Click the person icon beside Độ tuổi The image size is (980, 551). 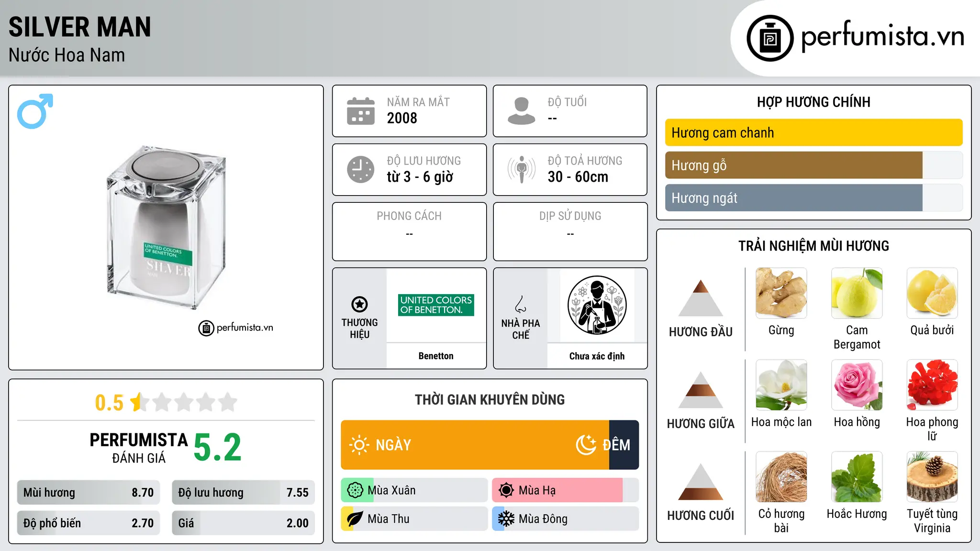point(522,111)
